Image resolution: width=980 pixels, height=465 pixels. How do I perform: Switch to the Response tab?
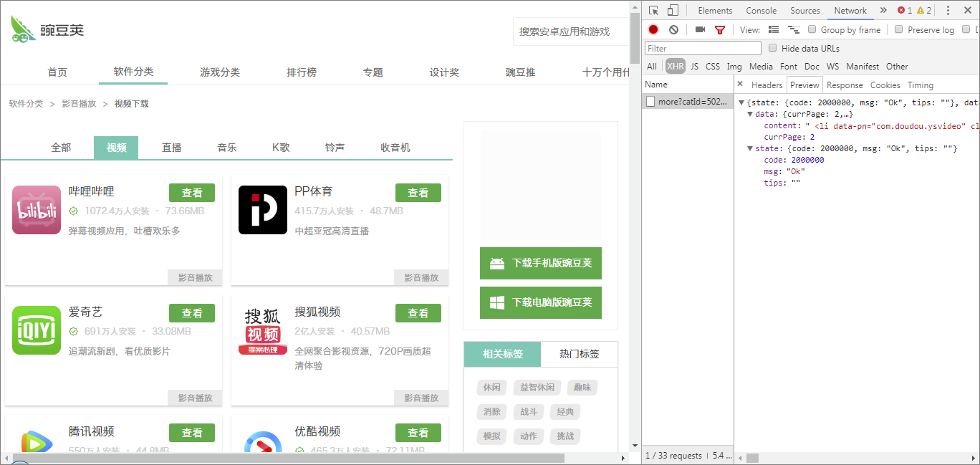845,85
